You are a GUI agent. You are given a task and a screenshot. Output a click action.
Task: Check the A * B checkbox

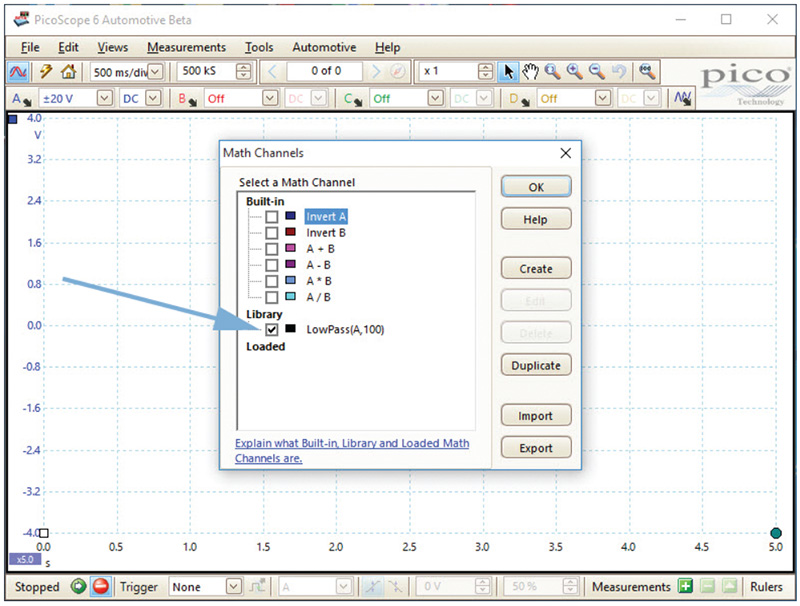(x=271, y=282)
